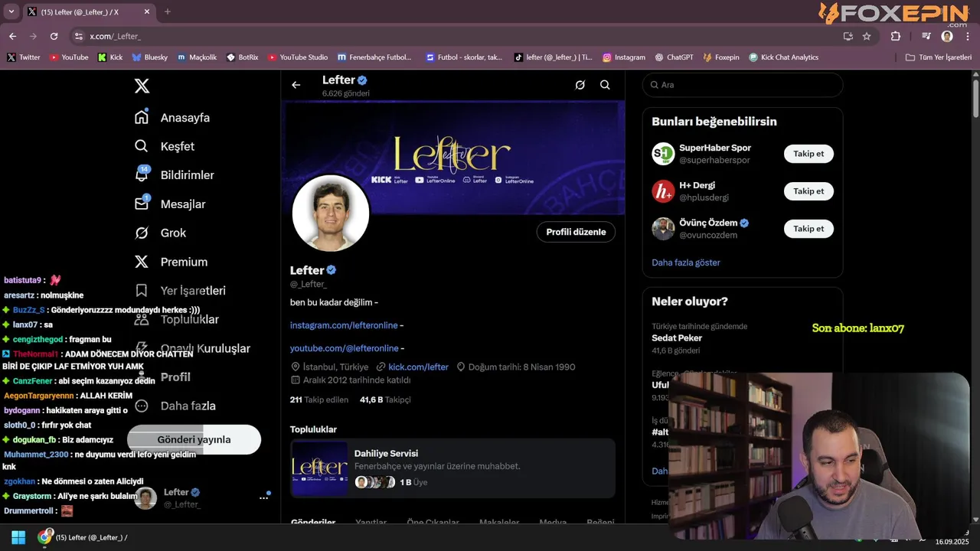Image resolution: width=980 pixels, height=551 pixels.
Task: Click the search icon in profile header
Action: 605,85
